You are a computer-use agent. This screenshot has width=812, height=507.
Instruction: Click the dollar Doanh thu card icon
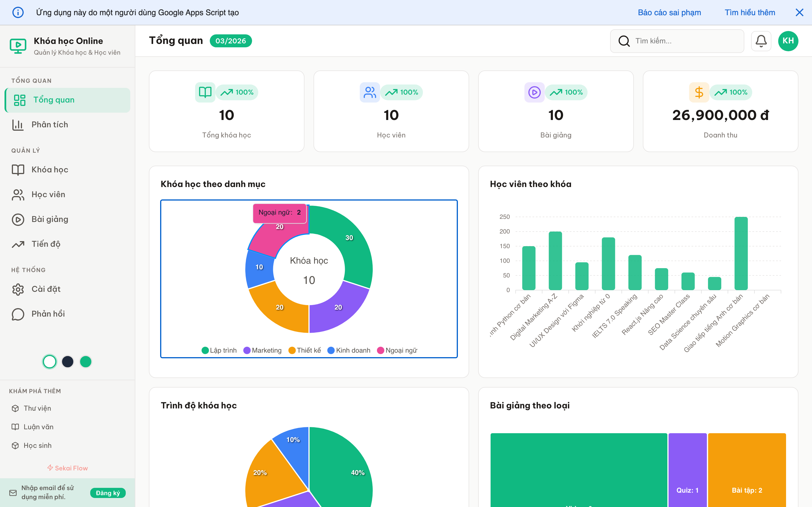[x=699, y=92]
